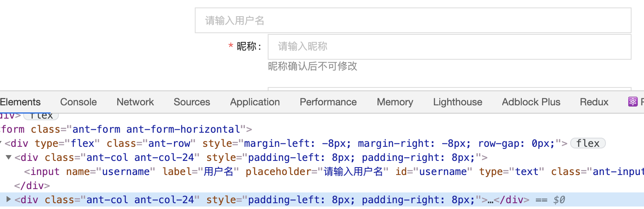Open the Lighthouse tab
644x209 pixels.
458,102
